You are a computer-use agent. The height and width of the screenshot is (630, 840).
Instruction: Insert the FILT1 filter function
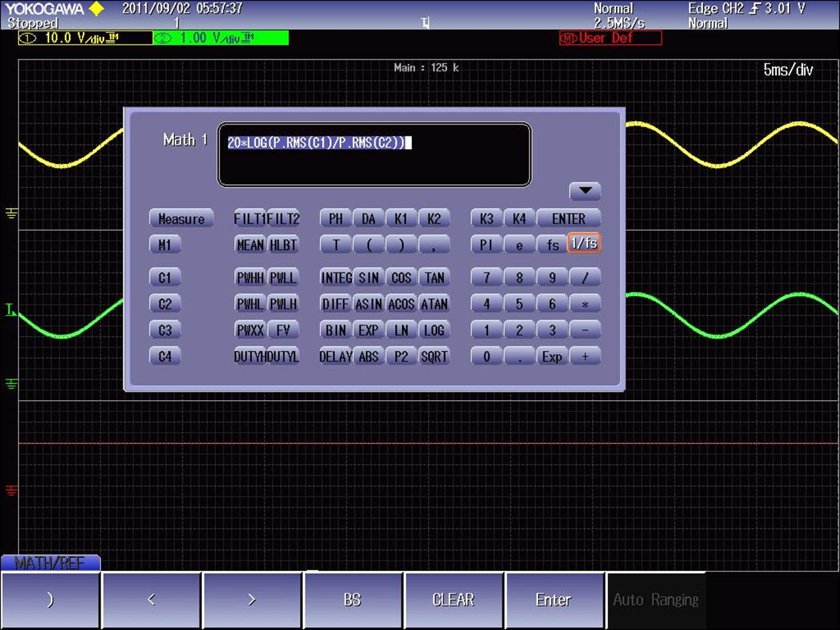click(250, 219)
